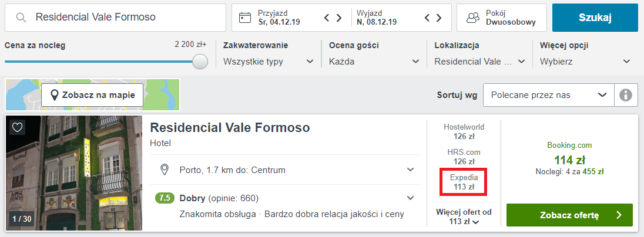644x237 pixels.
Task: Click Zobacz ofertę green button
Action: [x=569, y=215]
